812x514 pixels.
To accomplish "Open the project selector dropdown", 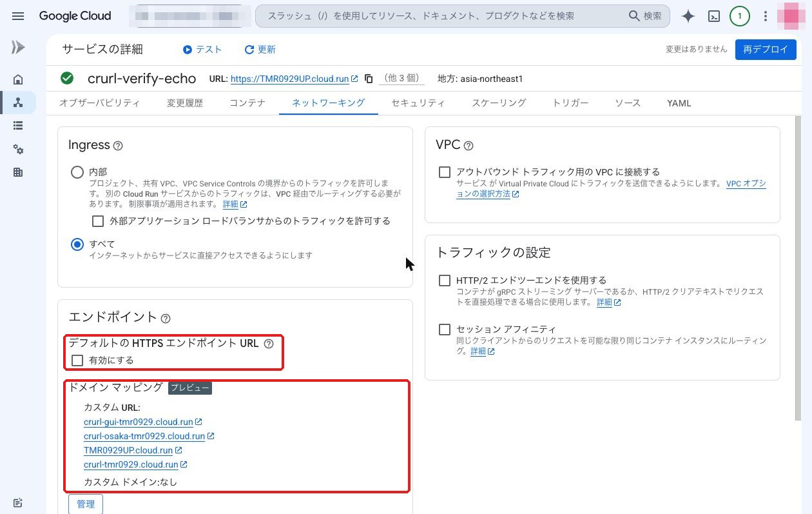I will pos(189,16).
